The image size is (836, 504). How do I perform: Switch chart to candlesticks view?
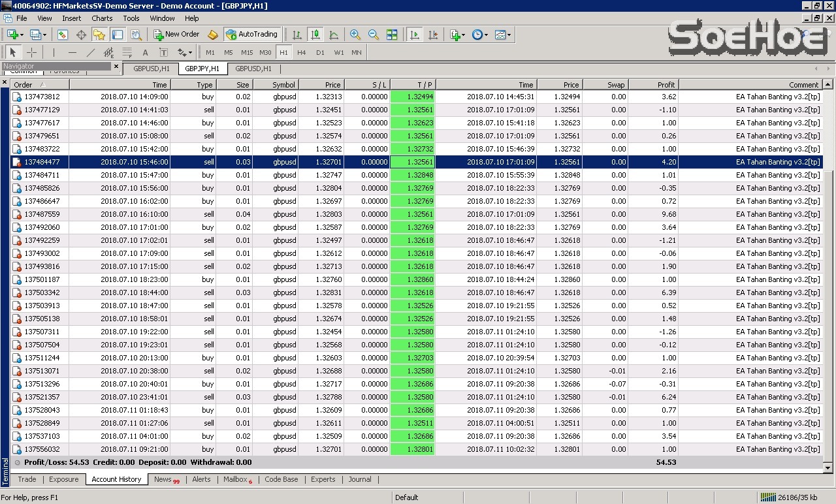(x=315, y=35)
